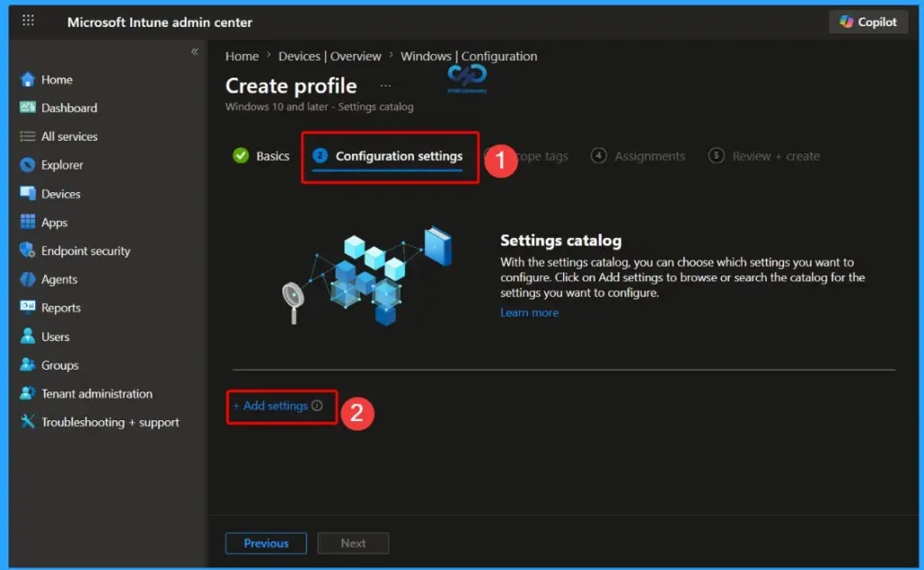Click the green checkmark on Basics step
This screenshot has height=570, width=924.
(x=240, y=155)
